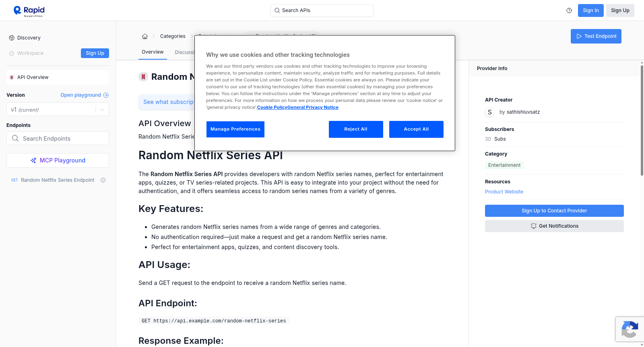Go to the home breadcrumb icon

(145, 36)
